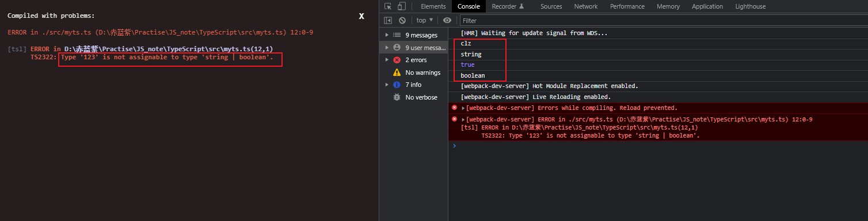
Task: Open the Memory tab
Action: coord(668,6)
